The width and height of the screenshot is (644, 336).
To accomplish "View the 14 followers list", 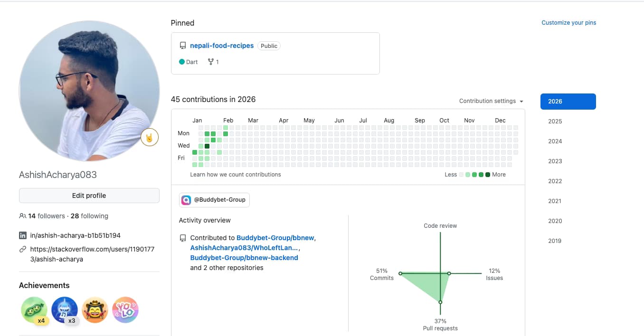I will [x=46, y=216].
